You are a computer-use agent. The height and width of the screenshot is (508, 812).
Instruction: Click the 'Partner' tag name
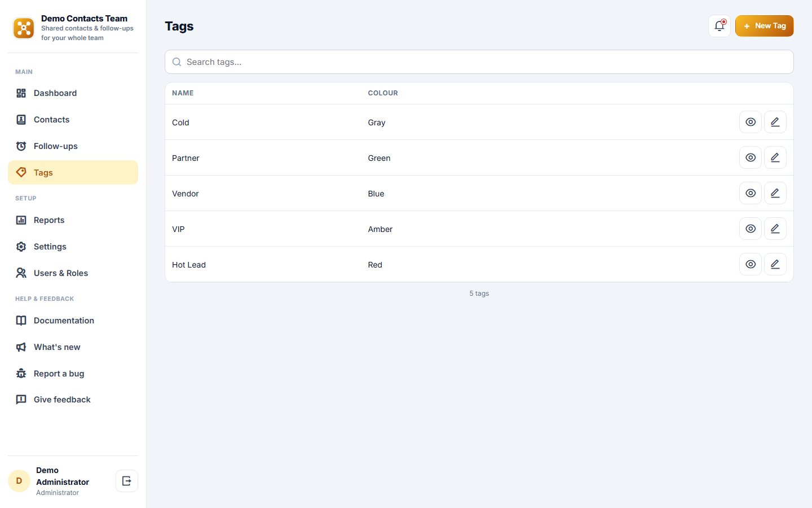pyautogui.click(x=186, y=158)
